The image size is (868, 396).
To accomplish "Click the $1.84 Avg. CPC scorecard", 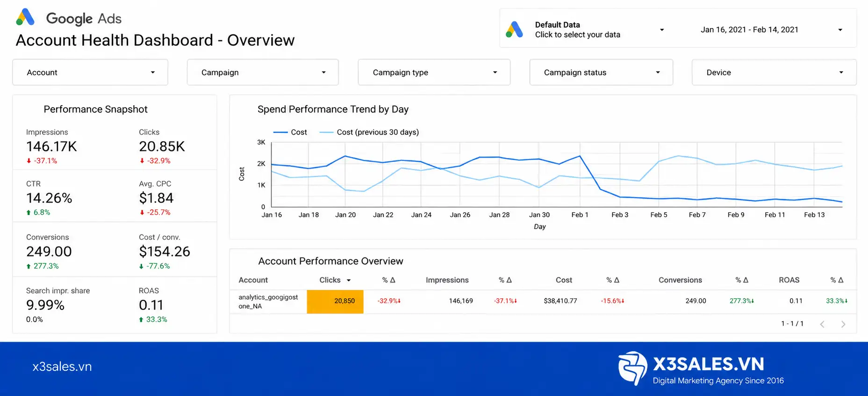I will click(156, 198).
